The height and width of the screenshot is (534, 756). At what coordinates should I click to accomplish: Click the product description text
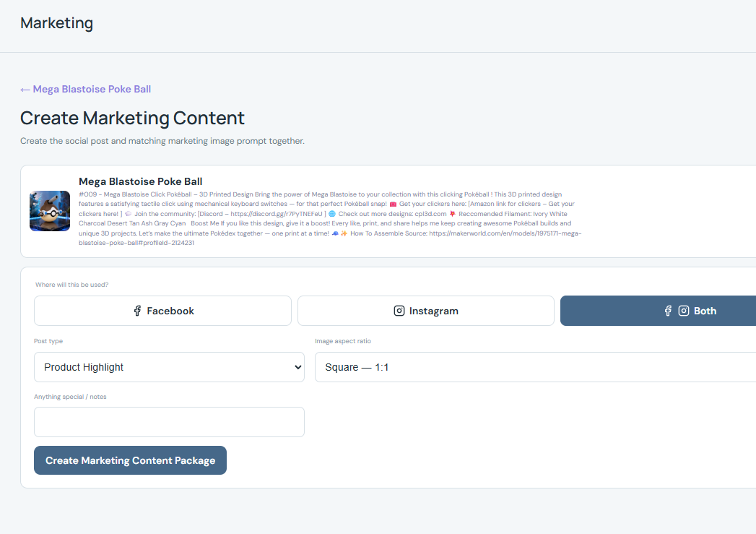(330, 218)
